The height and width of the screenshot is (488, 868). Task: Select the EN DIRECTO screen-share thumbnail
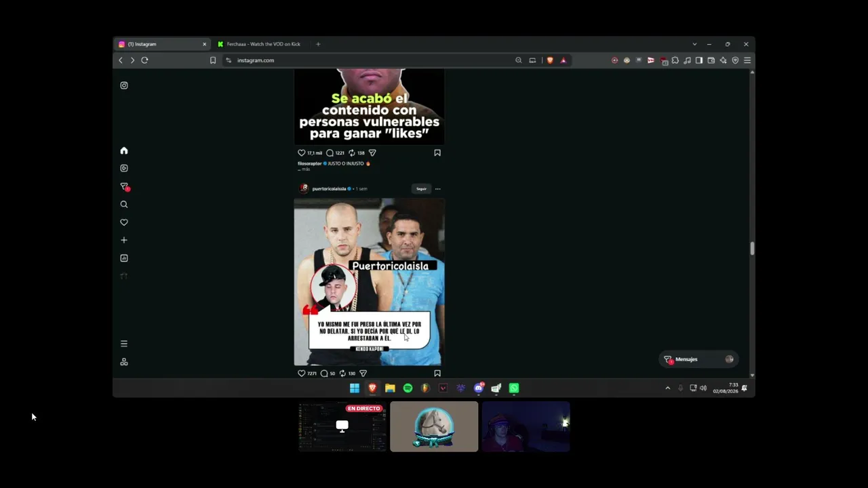click(x=342, y=426)
